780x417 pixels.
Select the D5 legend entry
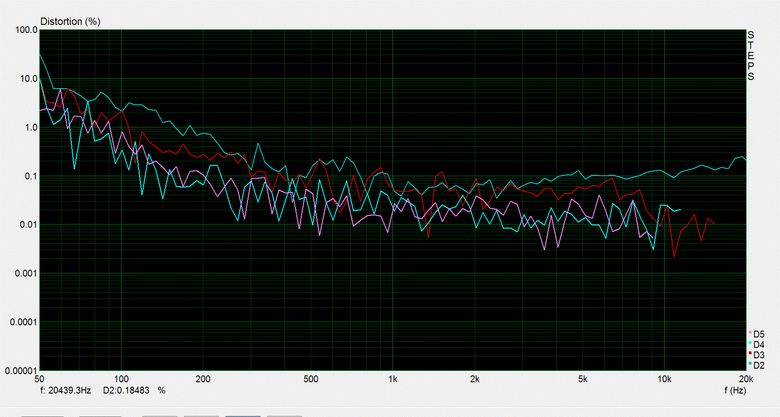(757, 334)
